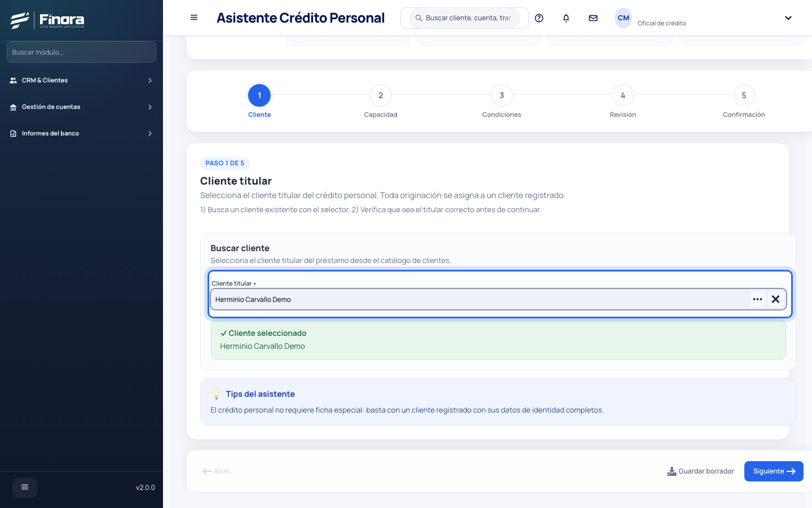Click the Buscar cliente section heading
Image resolution: width=812 pixels, height=508 pixels.
[240, 248]
